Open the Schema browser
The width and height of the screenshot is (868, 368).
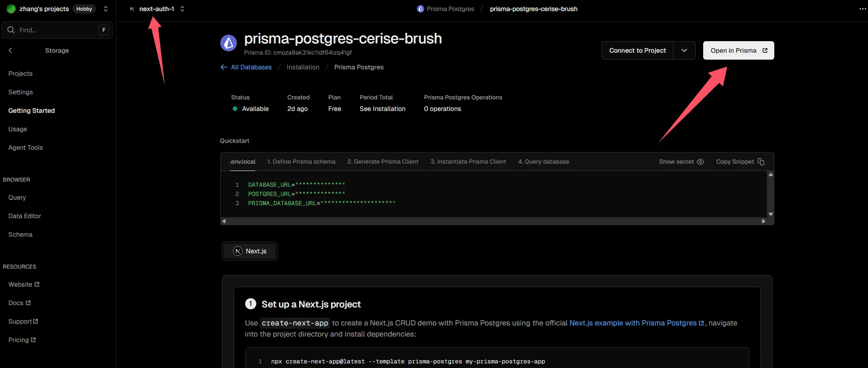tap(20, 234)
